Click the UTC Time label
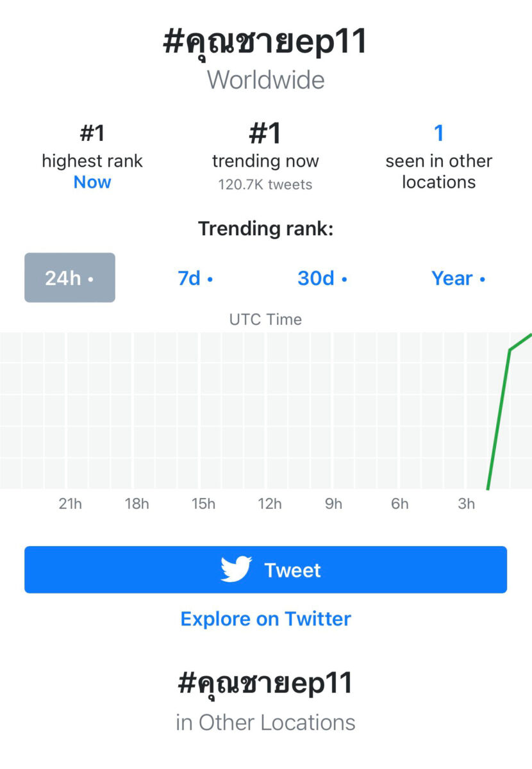The height and width of the screenshot is (769, 532). [265, 319]
